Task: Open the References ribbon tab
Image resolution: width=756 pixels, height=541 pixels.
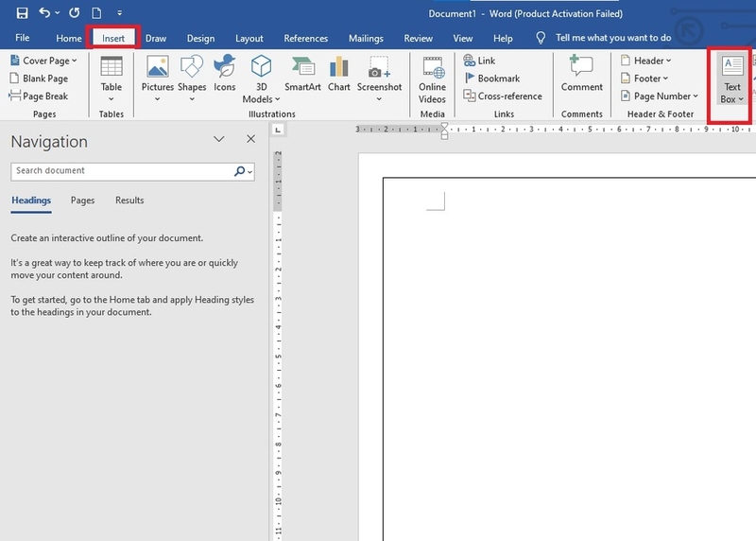Action: (x=306, y=39)
